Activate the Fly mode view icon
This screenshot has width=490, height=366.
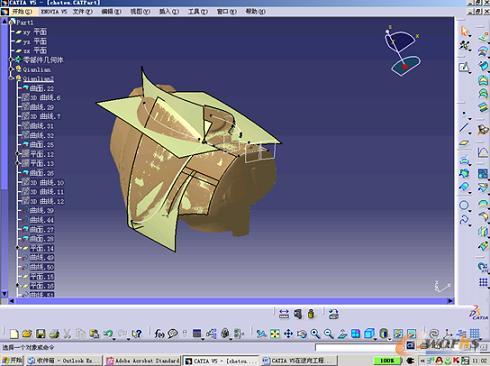click(261, 333)
